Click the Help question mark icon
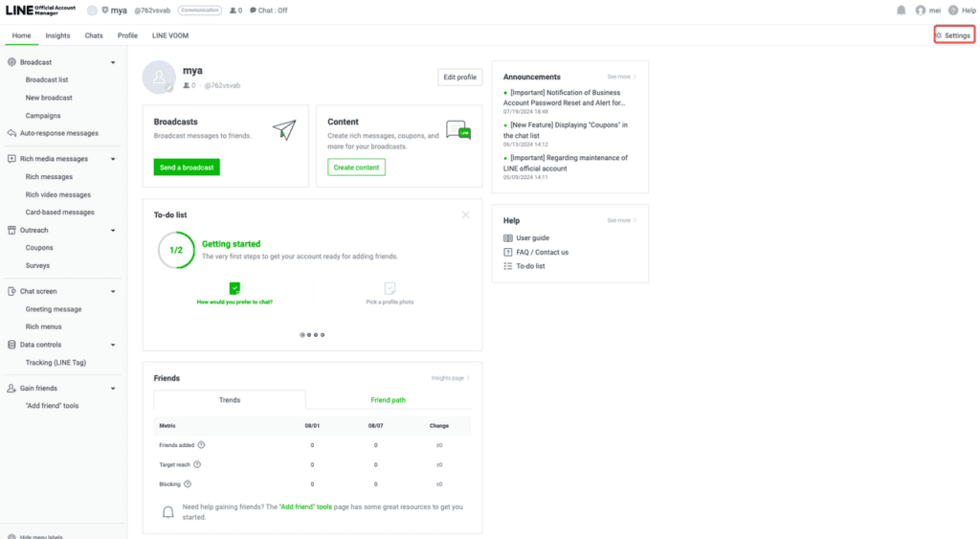 953,10
